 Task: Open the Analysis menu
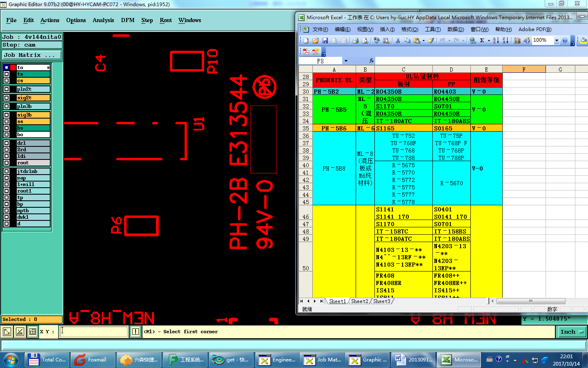click(x=103, y=20)
